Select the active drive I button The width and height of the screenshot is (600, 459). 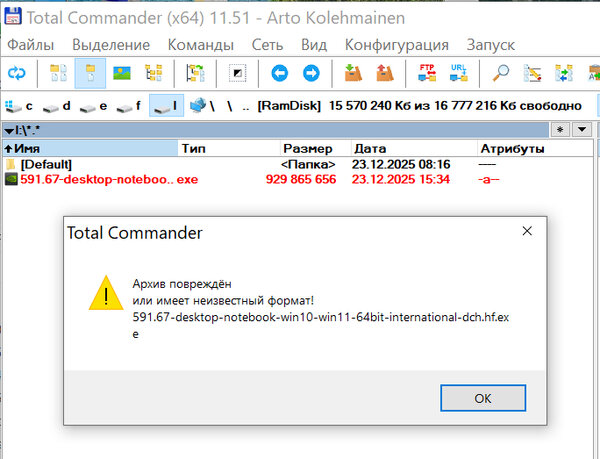pos(166,106)
